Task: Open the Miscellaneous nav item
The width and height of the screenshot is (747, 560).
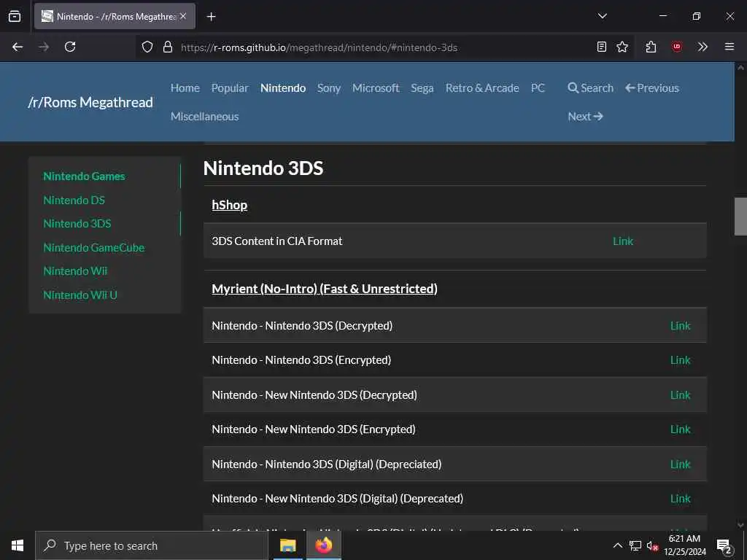Action: pos(205,116)
